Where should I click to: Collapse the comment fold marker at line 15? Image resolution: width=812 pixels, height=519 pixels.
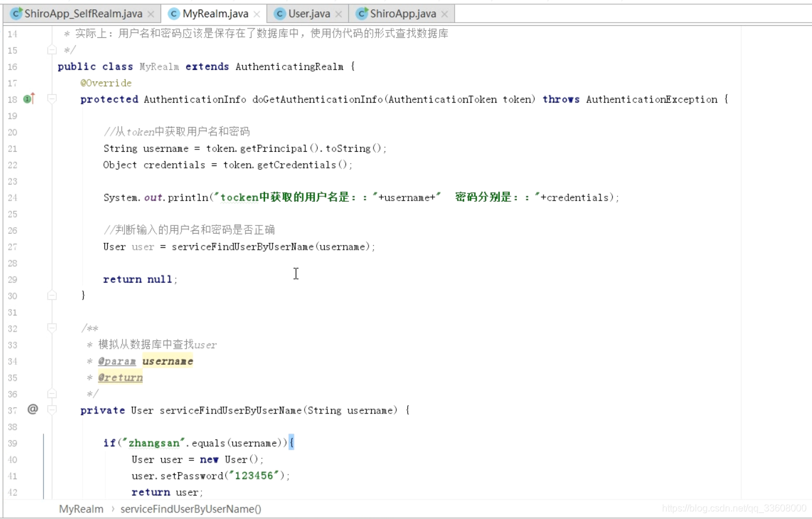[52, 50]
